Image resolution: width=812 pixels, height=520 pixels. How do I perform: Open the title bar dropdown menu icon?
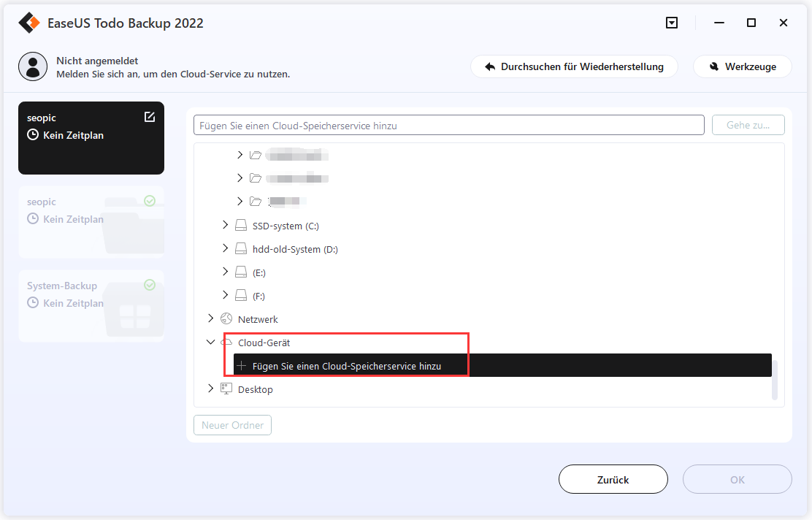click(672, 23)
